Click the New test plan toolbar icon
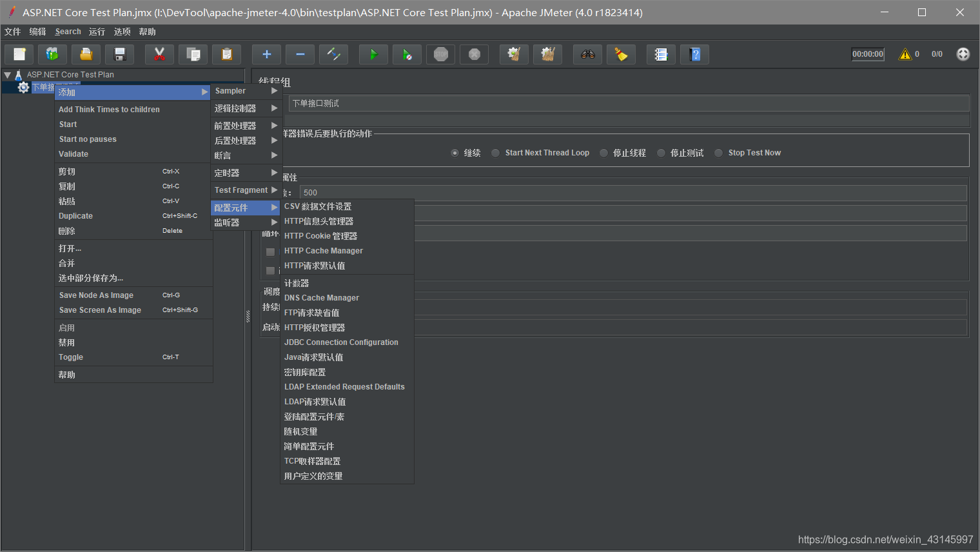The height and width of the screenshot is (552, 980). (19, 54)
